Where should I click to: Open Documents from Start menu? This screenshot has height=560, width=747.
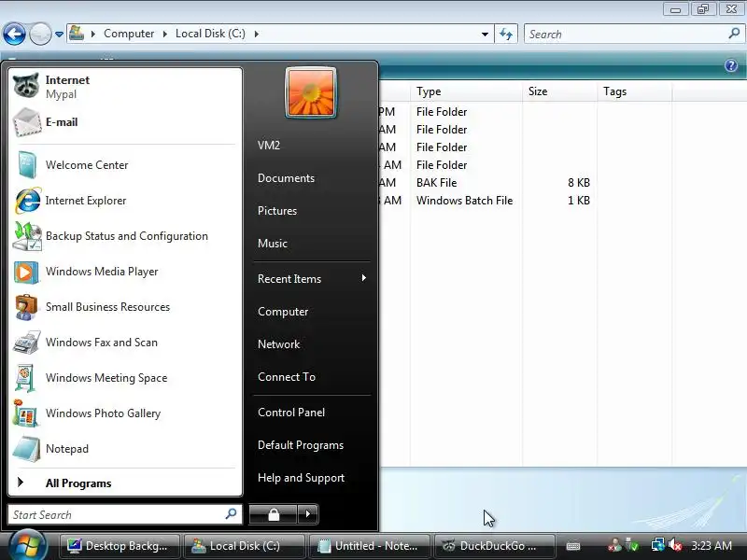(x=286, y=178)
